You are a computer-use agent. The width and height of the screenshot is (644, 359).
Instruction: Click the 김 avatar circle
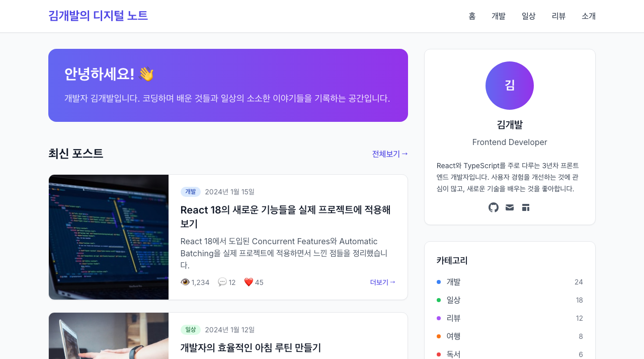510,86
